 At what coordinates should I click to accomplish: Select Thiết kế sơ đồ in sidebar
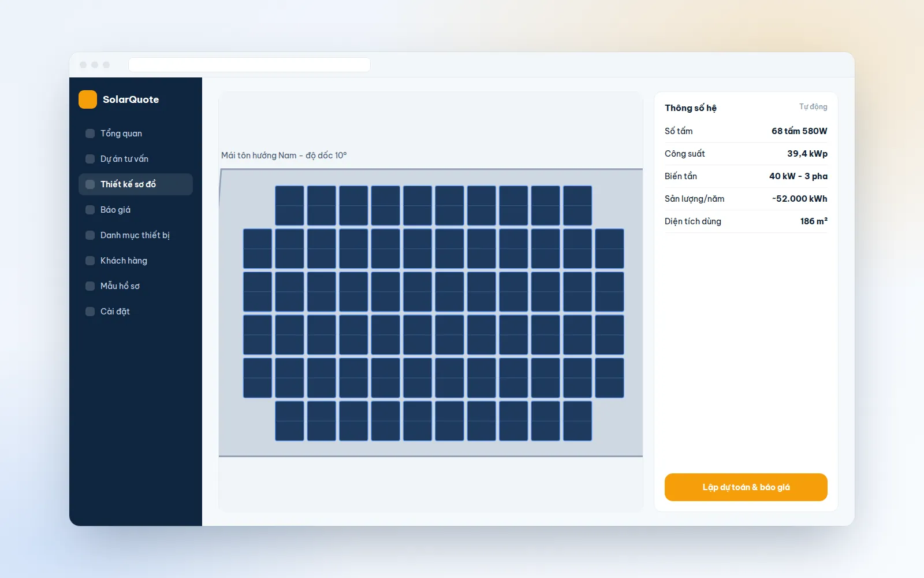pos(136,184)
